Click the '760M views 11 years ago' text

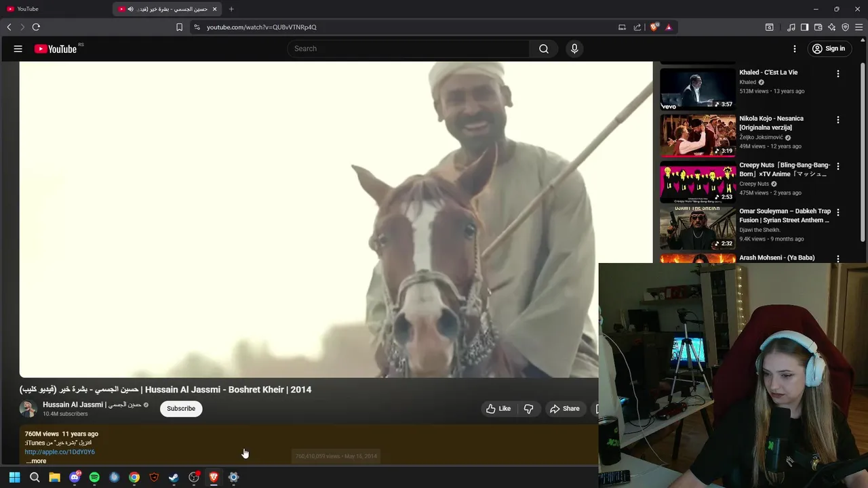(61, 434)
